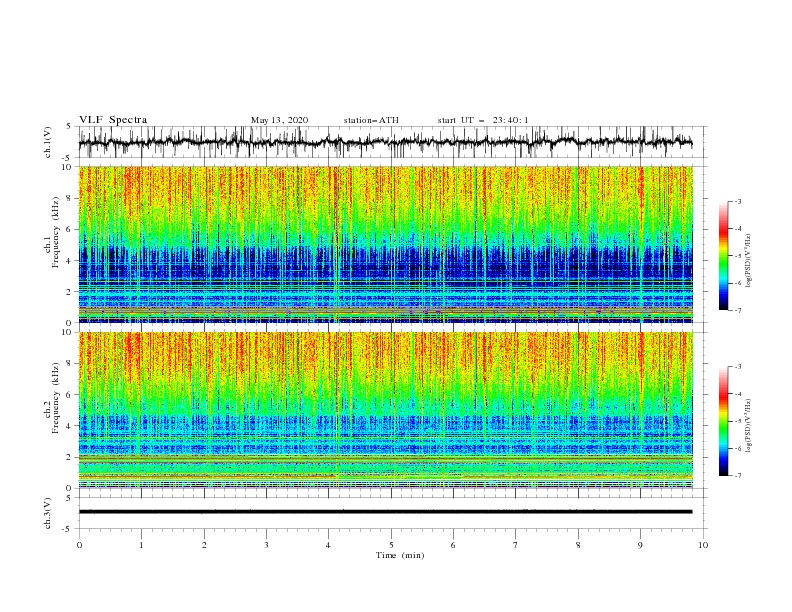This screenshot has width=792, height=612.
Task: Click time axis tick label "1"
Action: point(141,545)
